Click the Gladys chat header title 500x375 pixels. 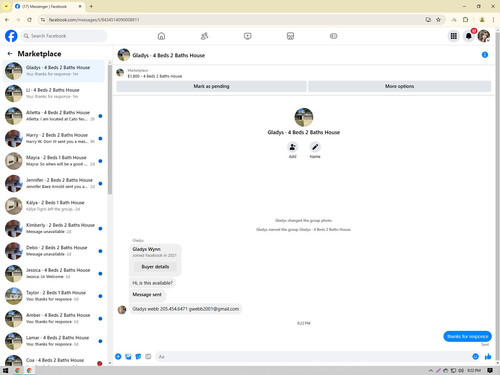tap(169, 55)
